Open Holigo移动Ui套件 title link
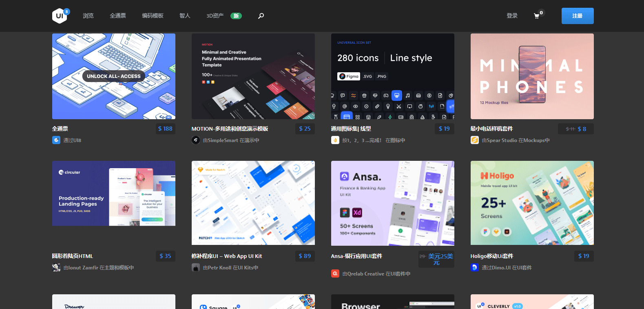 pyautogui.click(x=492, y=256)
